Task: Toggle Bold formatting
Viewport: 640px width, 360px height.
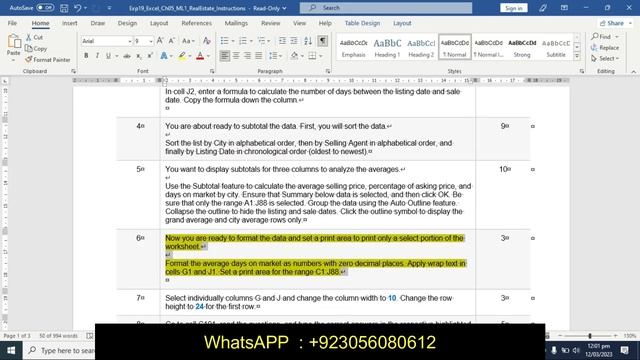Action: click(x=86, y=56)
